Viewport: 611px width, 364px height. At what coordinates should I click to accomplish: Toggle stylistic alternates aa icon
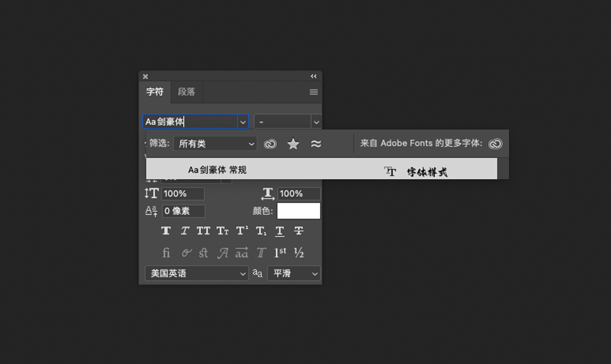tap(241, 253)
